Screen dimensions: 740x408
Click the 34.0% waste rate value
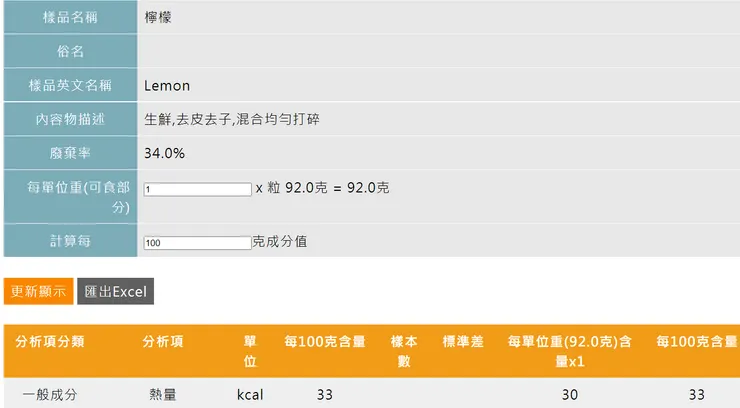click(164, 154)
